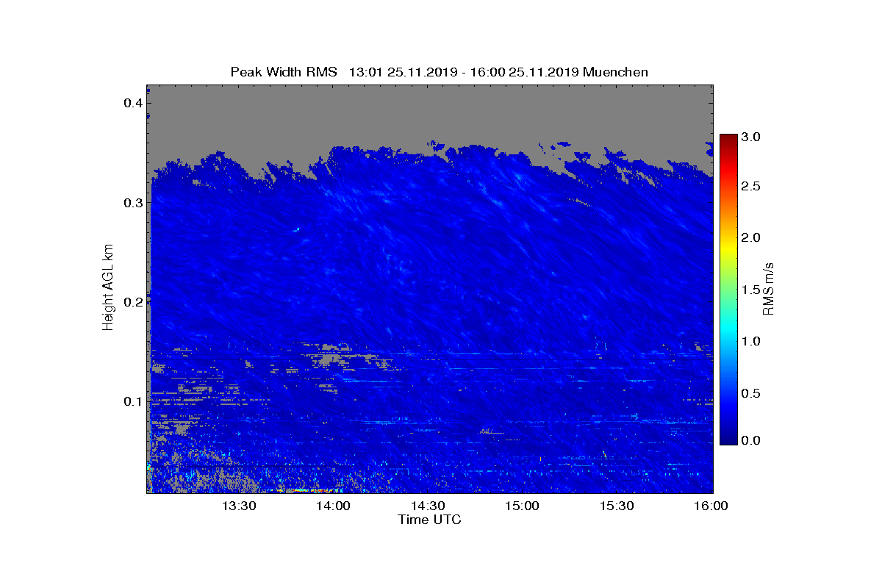Click the plot title 'Peak Width RMS'

click(284, 72)
